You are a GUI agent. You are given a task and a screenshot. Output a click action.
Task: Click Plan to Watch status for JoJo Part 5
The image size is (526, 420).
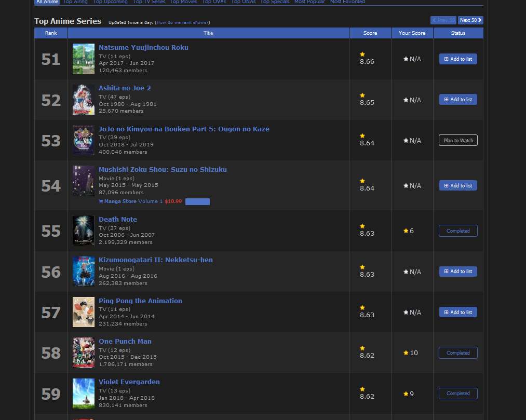(458, 140)
